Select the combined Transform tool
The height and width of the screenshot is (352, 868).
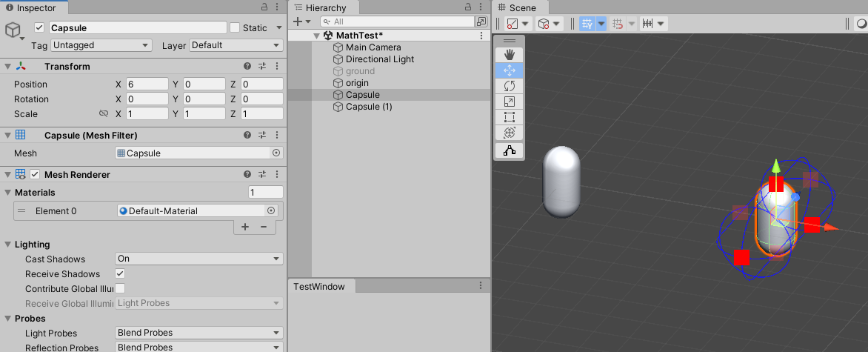click(510, 133)
